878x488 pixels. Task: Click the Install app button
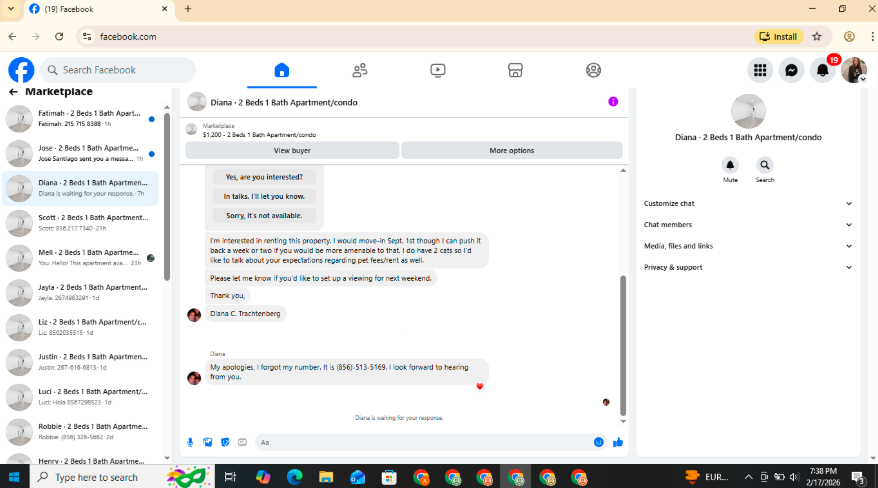[x=778, y=36]
